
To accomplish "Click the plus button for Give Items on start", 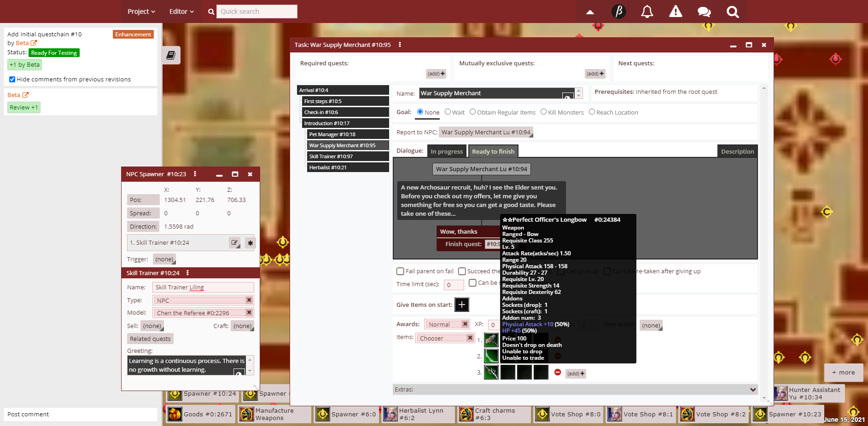I will pyautogui.click(x=462, y=305).
